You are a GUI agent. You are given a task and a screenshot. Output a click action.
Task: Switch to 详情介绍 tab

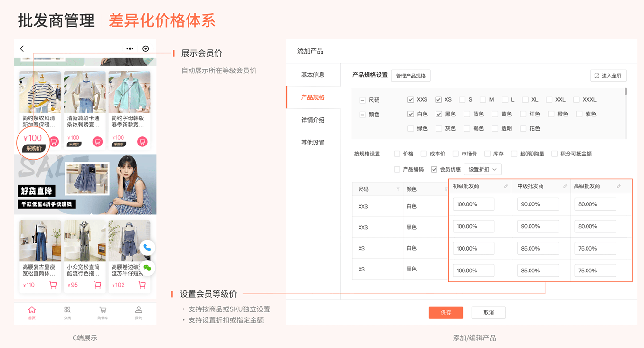click(x=313, y=120)
